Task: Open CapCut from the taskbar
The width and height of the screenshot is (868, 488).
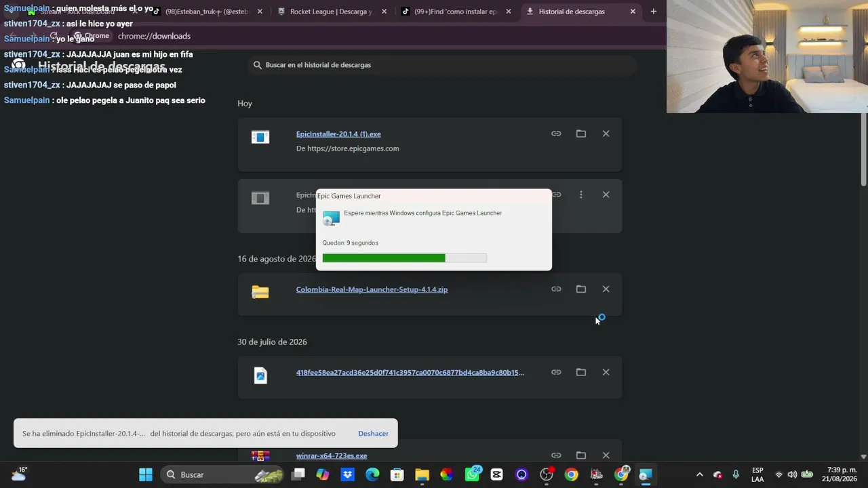Action: click(x=496, y=474)
